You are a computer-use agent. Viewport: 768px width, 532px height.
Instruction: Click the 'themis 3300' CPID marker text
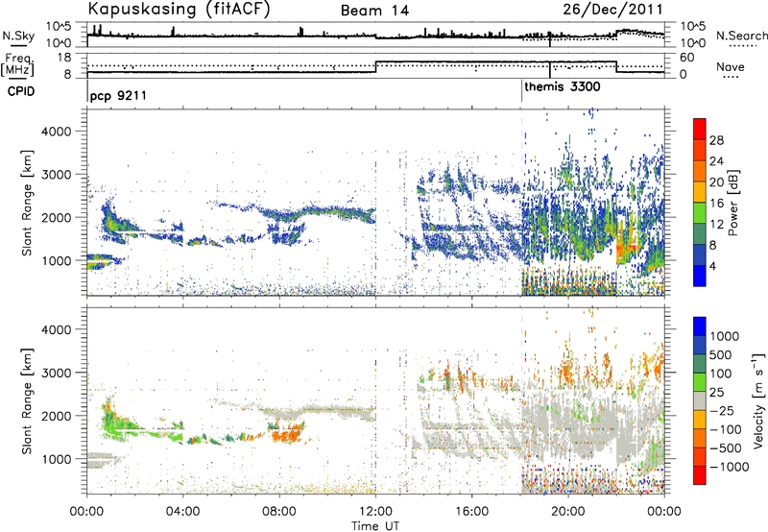click(563, 86)
